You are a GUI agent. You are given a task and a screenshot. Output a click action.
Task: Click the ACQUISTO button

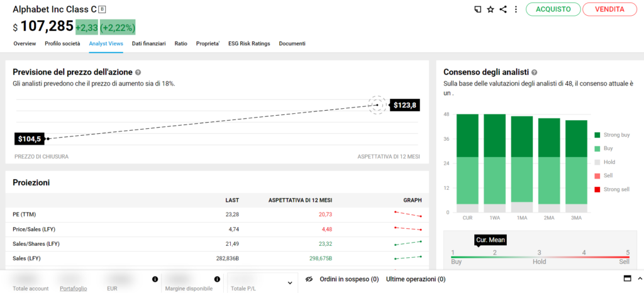[x=553, y=9]
